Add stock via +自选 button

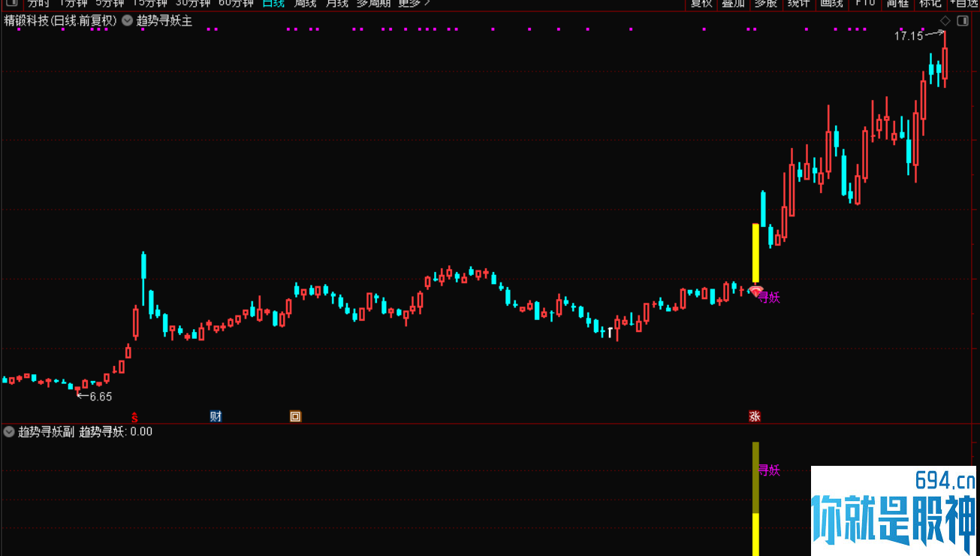pyautogui.click(x=963, y=3)
